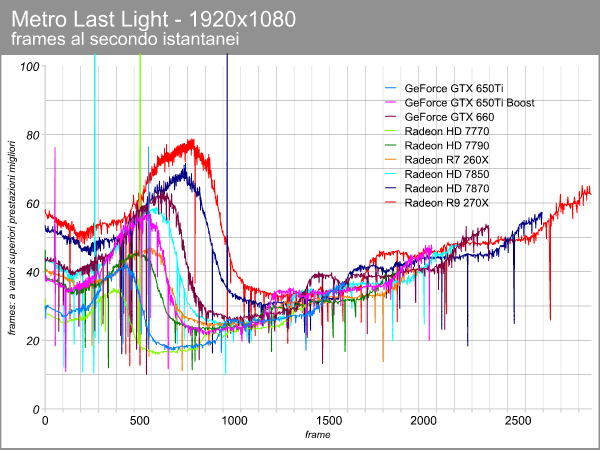Click the blue GTX 650Ti legend swatch
This screenshot has width=600, height=450.
point(390,88)
